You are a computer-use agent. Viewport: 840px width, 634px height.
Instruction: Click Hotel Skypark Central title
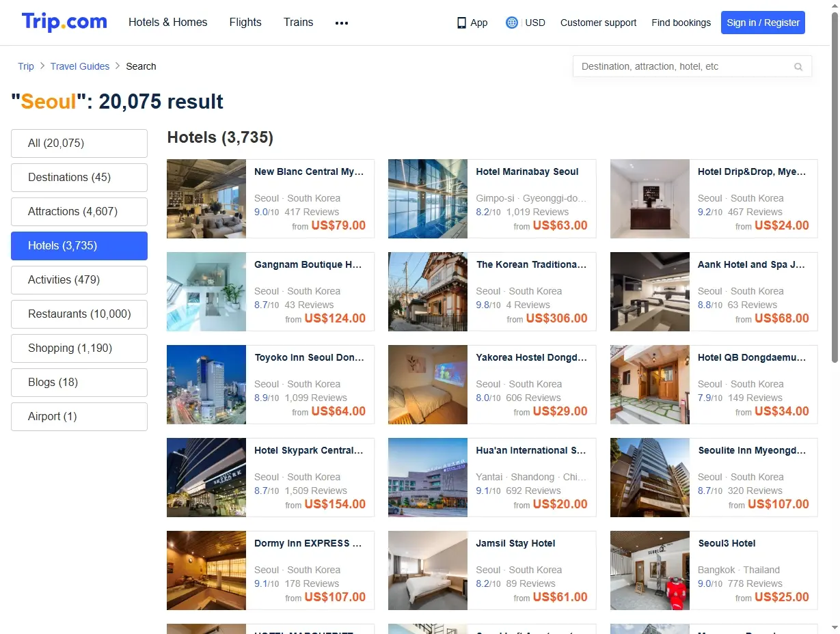click(309, 451)
